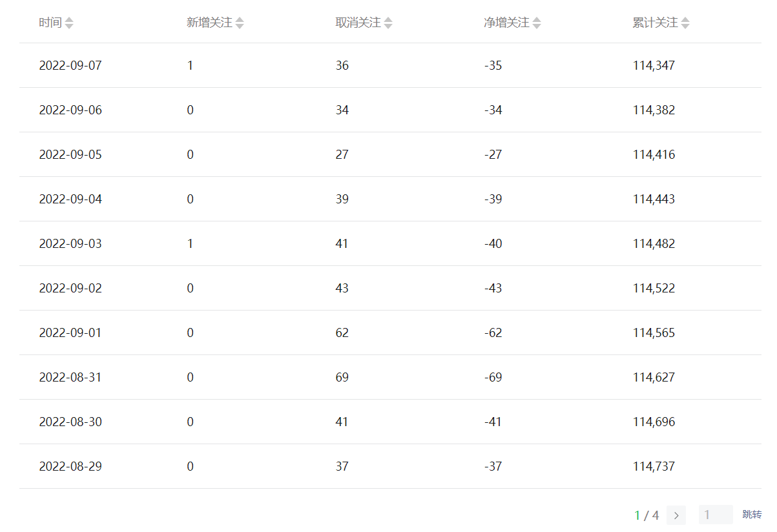Select the 2022-09-01 row
The width and height of the screenshot is (777, 532).
click(x=390, y=332)
